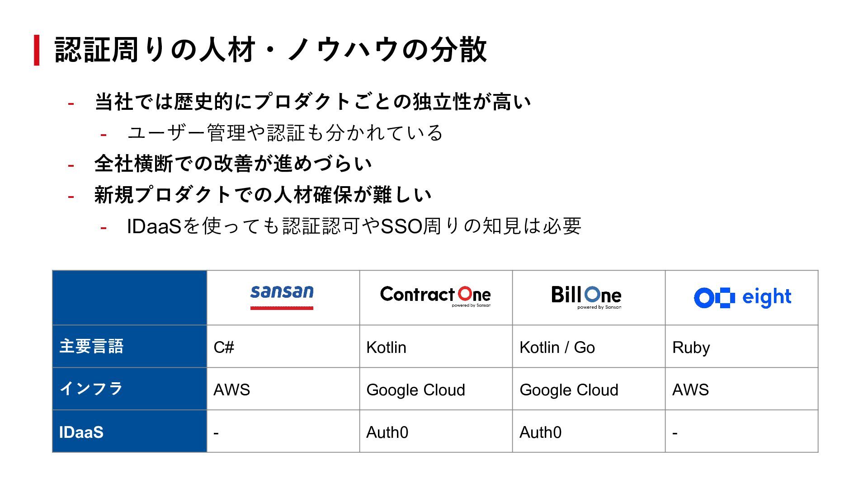Click the Bill One logo
Image resolution: width=868 pixels, height=488 pixels.
click(x=586, y=297)
